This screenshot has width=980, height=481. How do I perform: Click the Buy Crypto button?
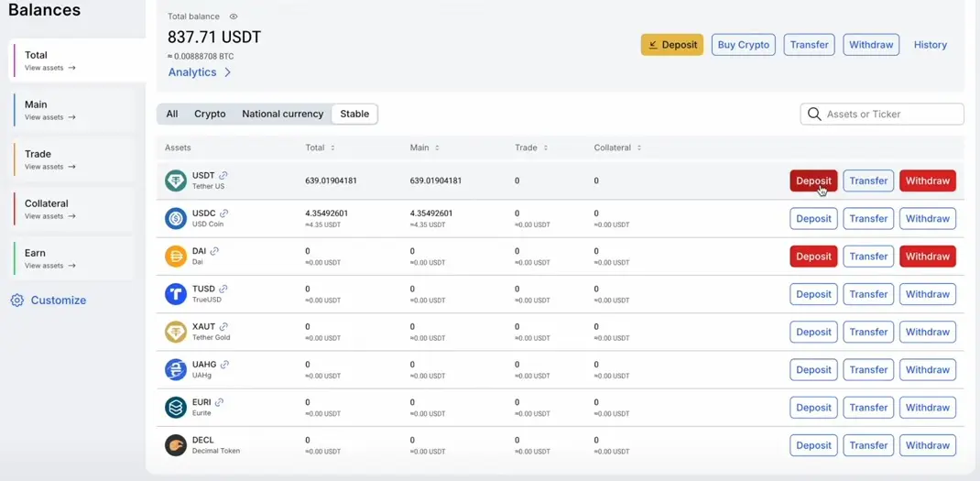744,45
